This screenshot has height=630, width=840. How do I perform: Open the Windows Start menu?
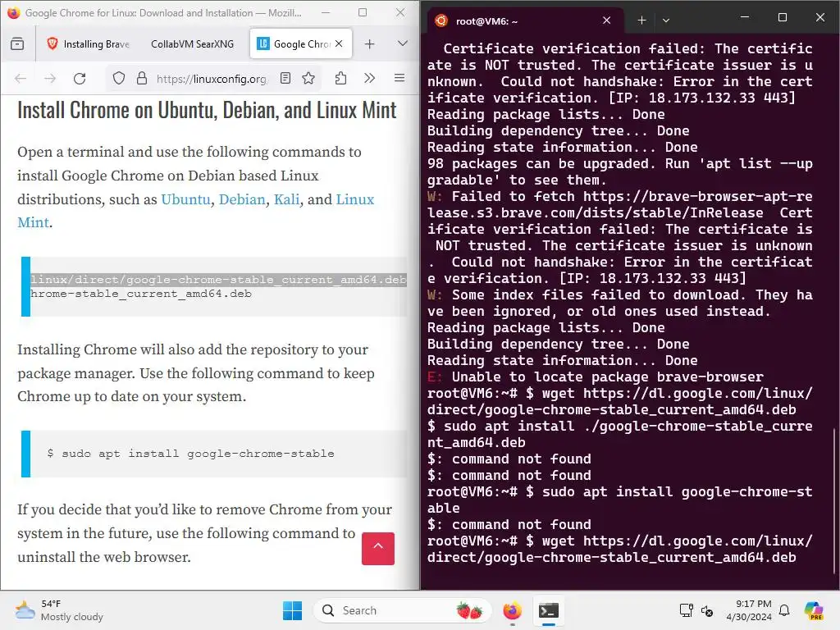tap(292, 610)
